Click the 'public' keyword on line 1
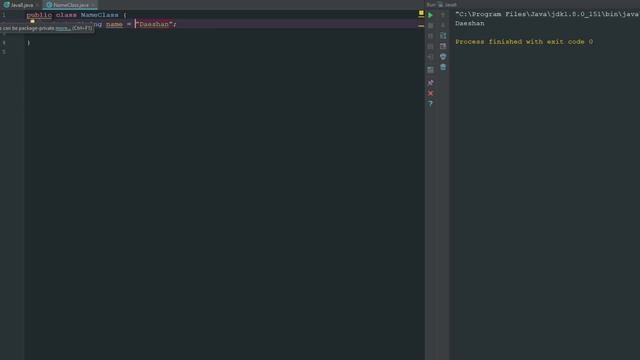Screen dimensions: 640x360 (x=39, y=15)
